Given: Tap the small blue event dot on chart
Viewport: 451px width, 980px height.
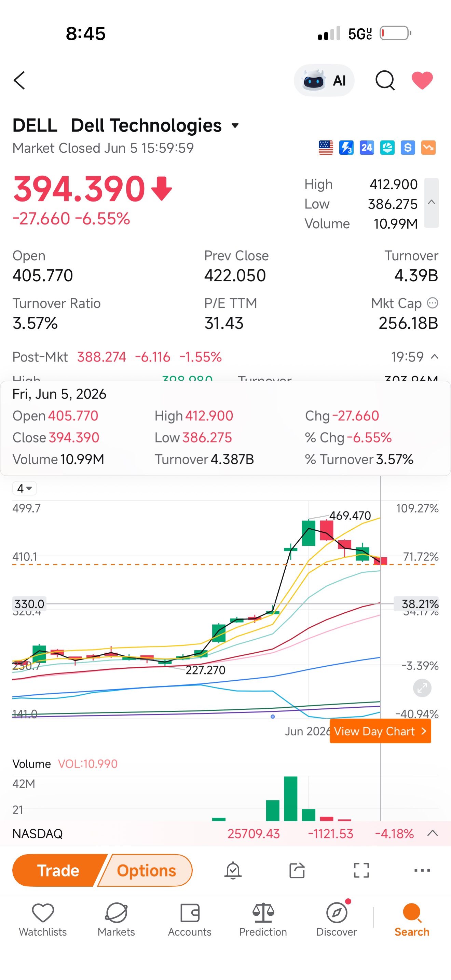Looking at the screenshot, I should coord(273,716).
